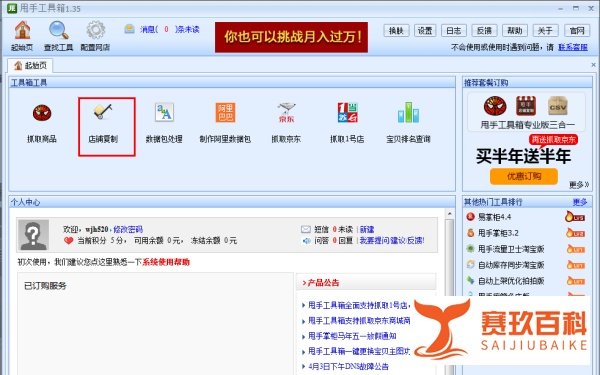Screen dimensions: 600x375
Task: Click the 我要提问/建议/反馈 link
Action: point(392,240)
